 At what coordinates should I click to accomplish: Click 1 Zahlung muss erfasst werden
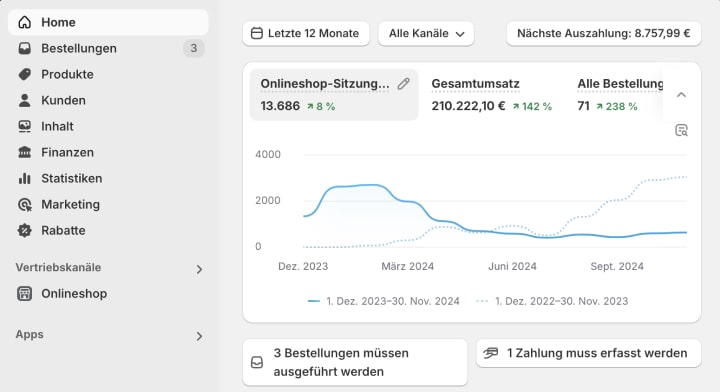tap(589, 353)
